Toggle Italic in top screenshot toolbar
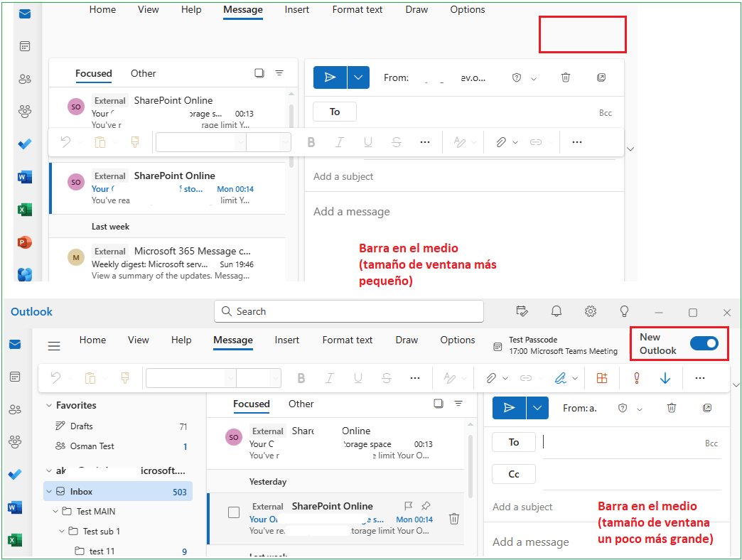Viewport: 742px width, 560px height. pyautogui.click(x=339, y=142)
